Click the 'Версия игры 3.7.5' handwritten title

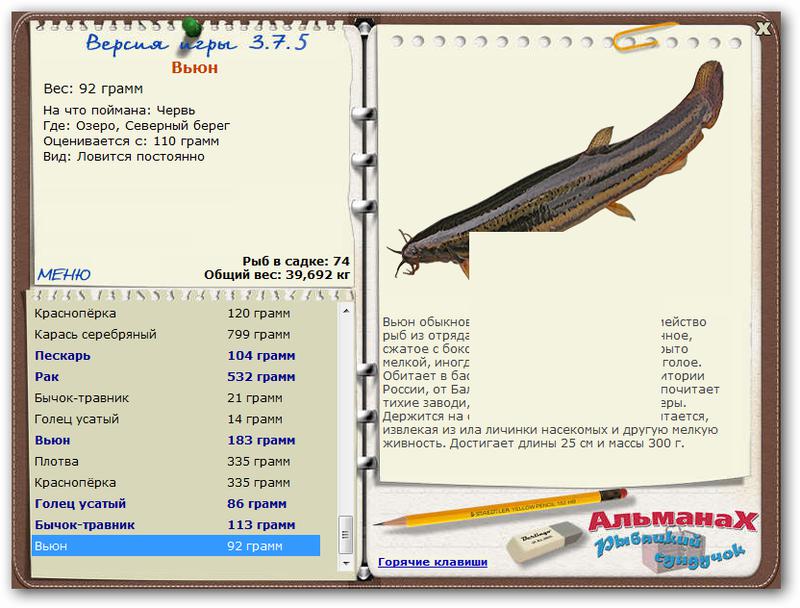(197, 42)
